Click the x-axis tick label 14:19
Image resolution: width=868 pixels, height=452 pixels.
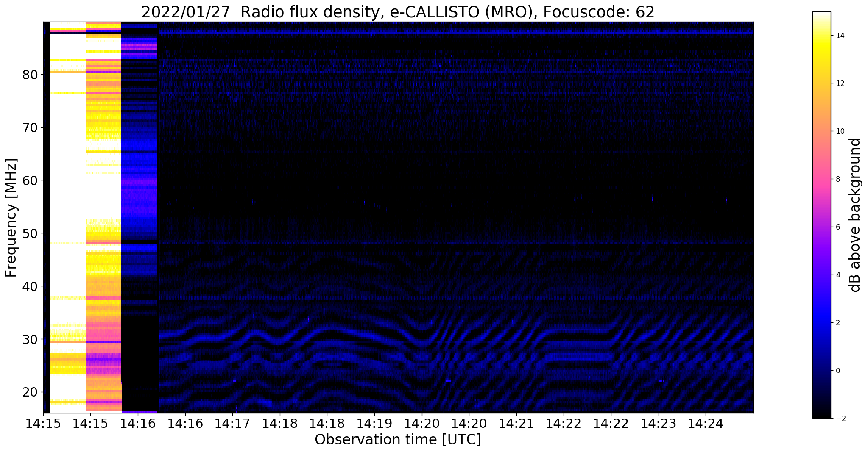374,423
